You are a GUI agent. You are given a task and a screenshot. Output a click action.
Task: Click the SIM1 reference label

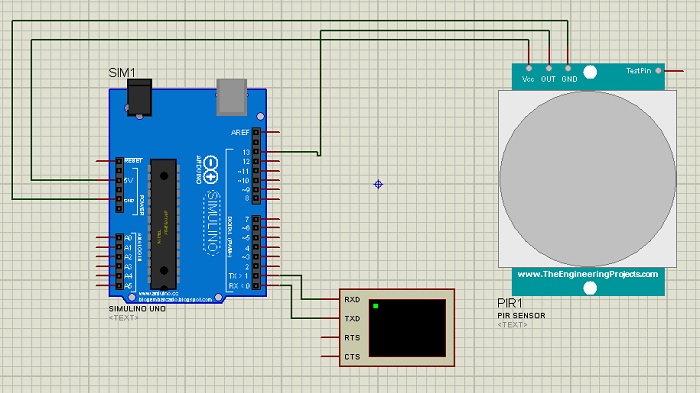pyautogui.click(x=122, y=72)
